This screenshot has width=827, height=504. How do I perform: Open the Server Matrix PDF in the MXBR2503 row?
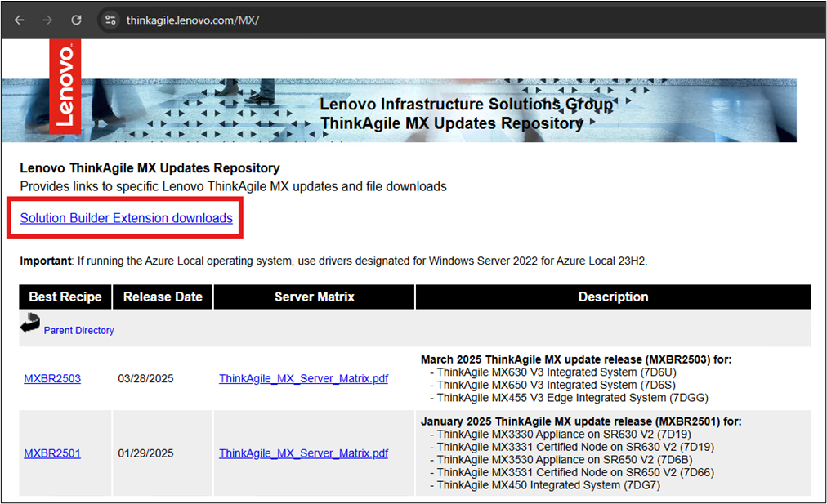304,378
